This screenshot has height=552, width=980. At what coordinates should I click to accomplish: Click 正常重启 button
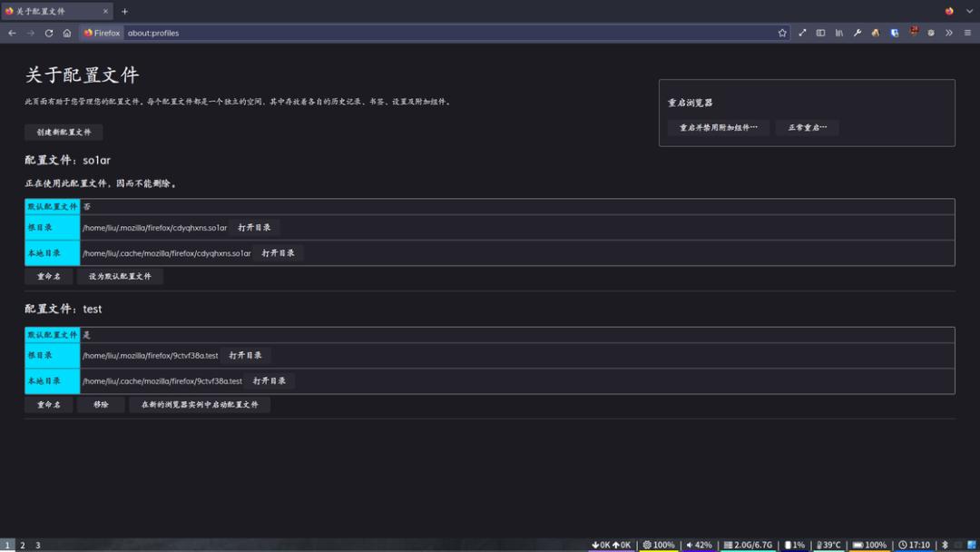807,127
